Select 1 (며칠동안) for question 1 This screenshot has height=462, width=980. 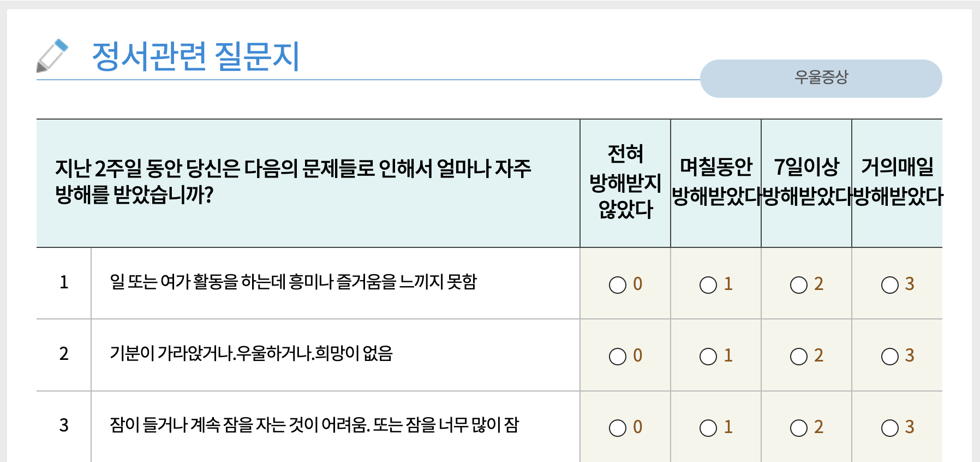pyautogui.click(x=709, y=284)
